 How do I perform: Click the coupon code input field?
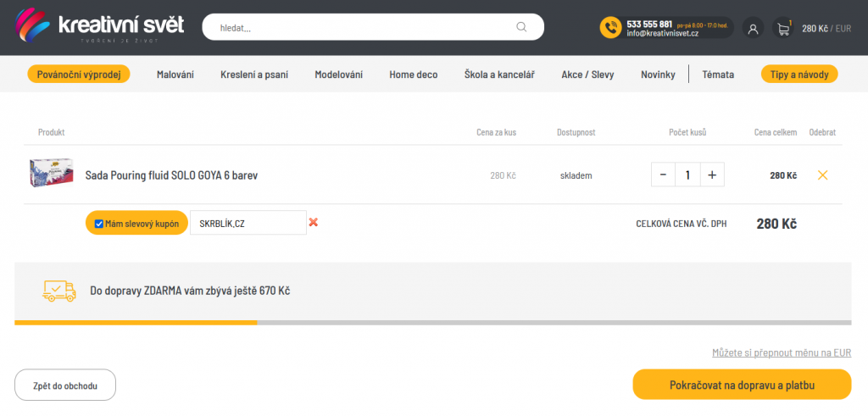(x=248, y=222)
